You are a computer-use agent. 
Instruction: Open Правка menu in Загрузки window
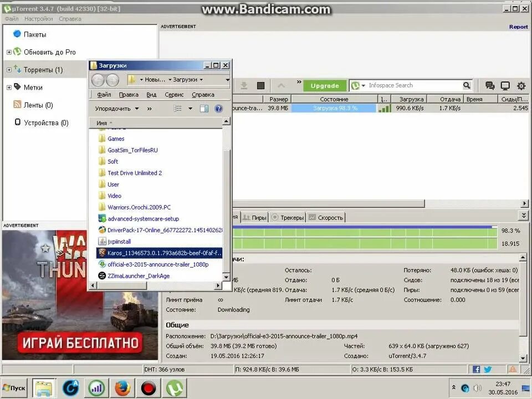(129, 95)
